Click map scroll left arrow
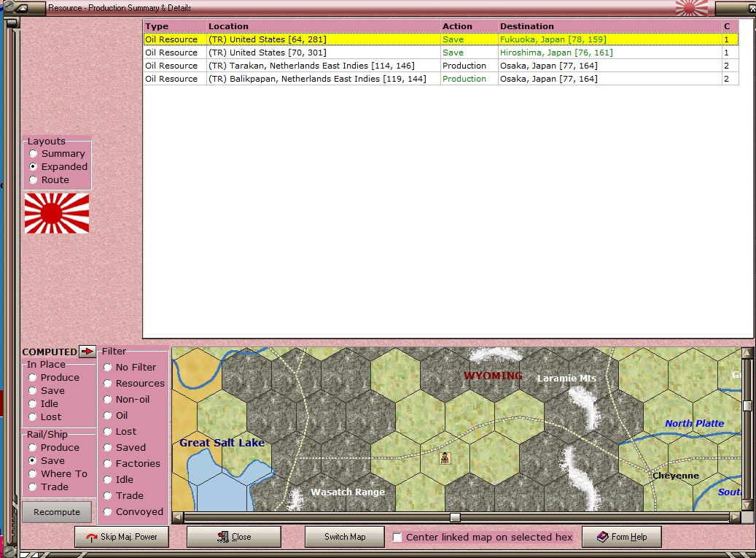 point(177,517)
